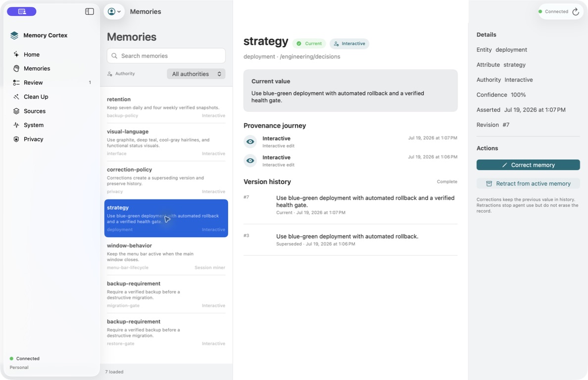Image resolution: width=588 pixels, height=380 pixels.
Task: Click the person icon in Interactive badge
Action: [337, 44]
